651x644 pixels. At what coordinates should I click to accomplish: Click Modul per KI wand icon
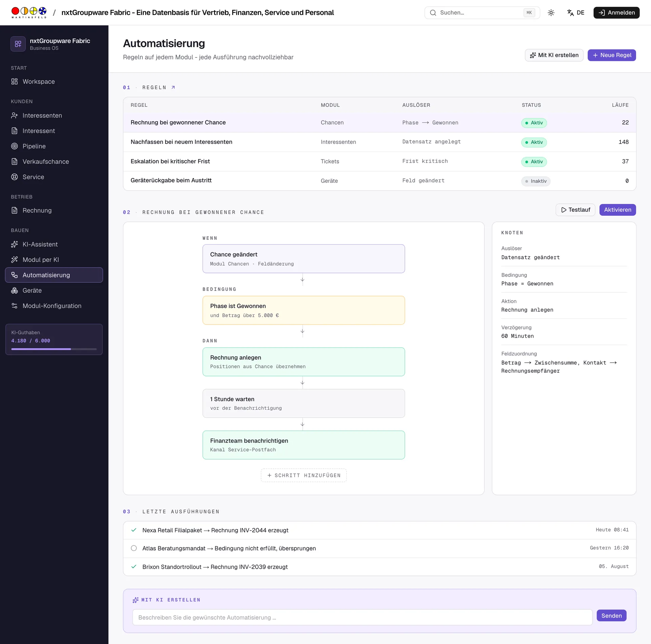click(x=14, y=260)
